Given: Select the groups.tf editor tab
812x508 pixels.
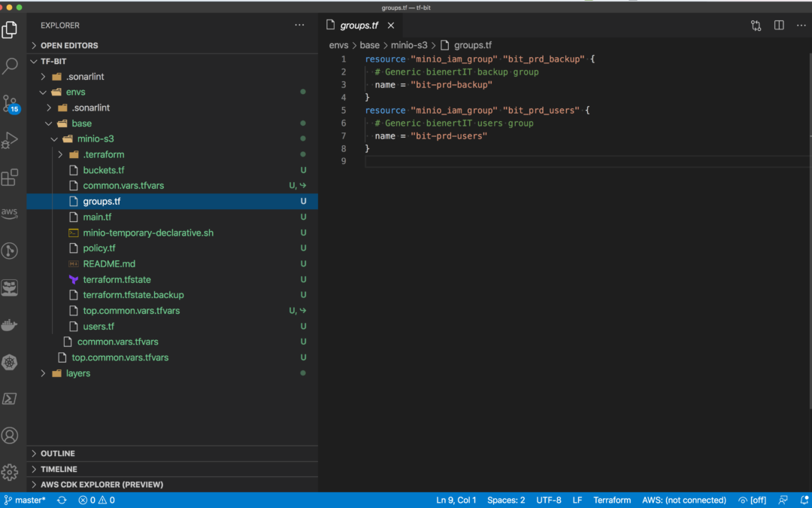Looking at the screenshot, I should click(x=360, y=26).
